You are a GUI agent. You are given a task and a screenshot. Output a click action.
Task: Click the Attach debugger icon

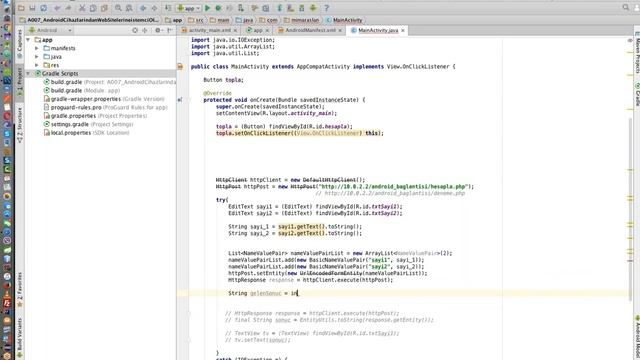241,8
